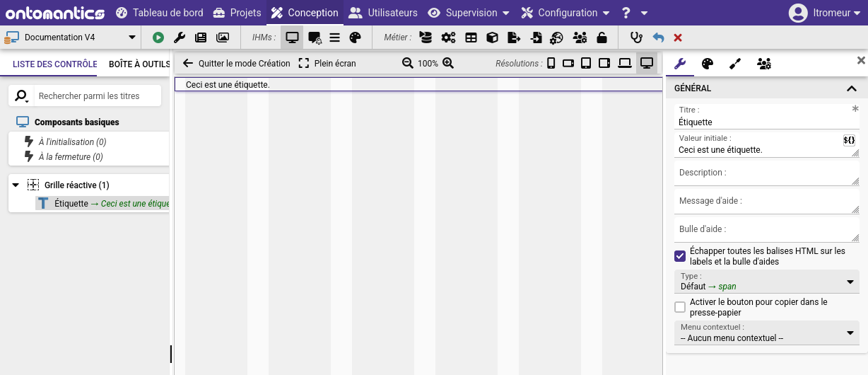Viewport: 868px width, 375px height.
Task: Switch to Liste des contrôle tab
Action: pyautogui.click(x=55, y=64)
